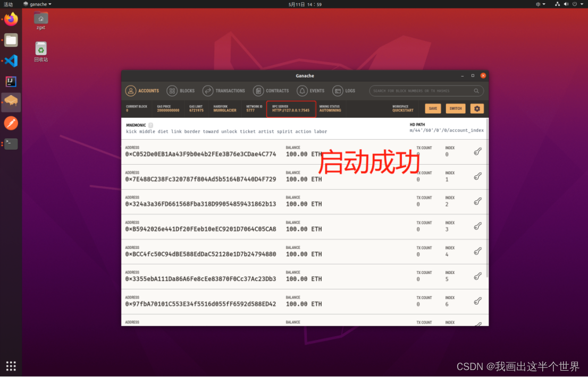Click the Muirglacier hardfork value
The width and height of the screenshot is (588, 377).
coord(225,110)
